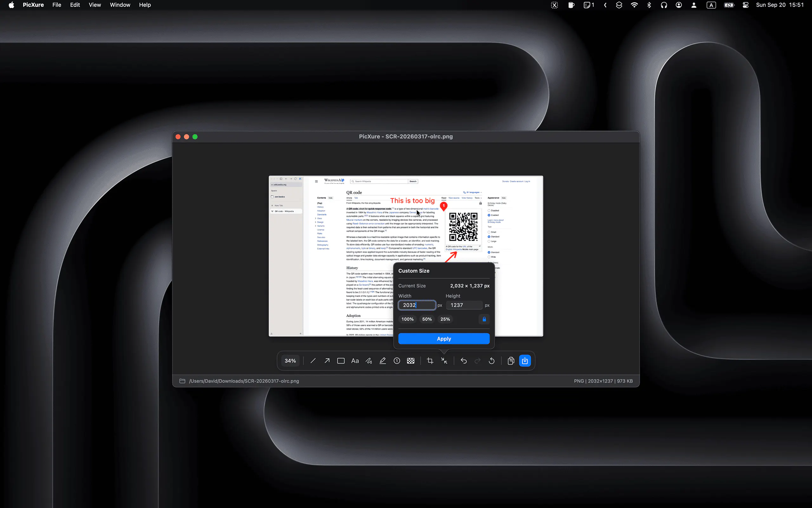This screenshot has width=812, height=508.
Task: Open the Apple menu
Action: [x=11, y=5]
